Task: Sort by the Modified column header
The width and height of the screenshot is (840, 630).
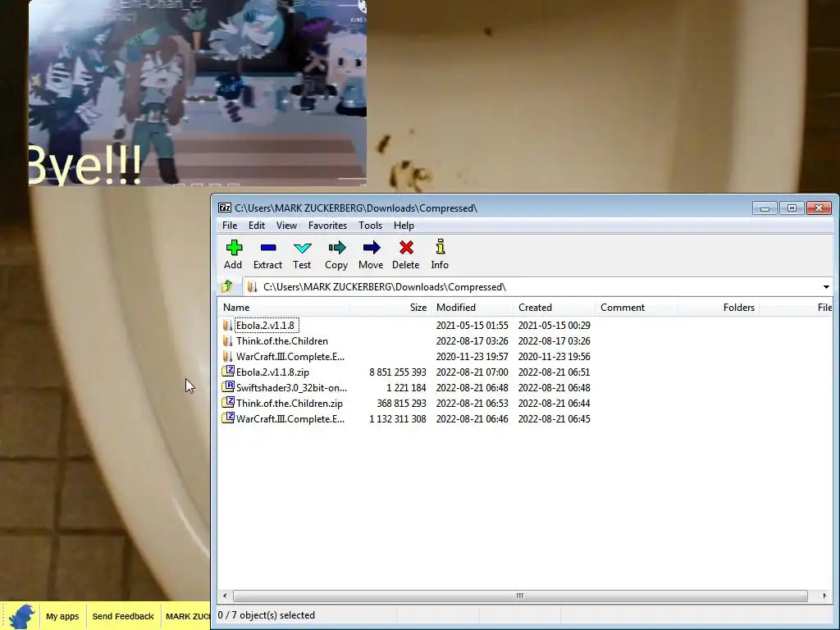Action: click(x=472, y=308)
